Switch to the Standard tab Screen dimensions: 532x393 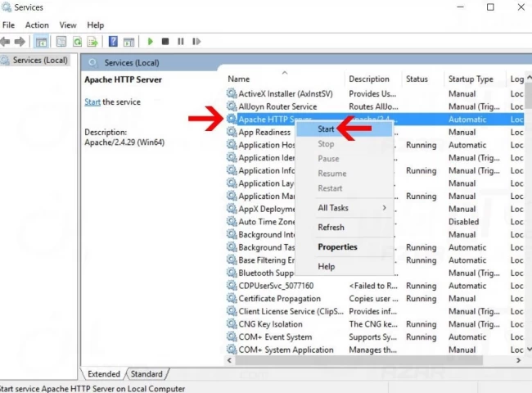coord(147,374)
